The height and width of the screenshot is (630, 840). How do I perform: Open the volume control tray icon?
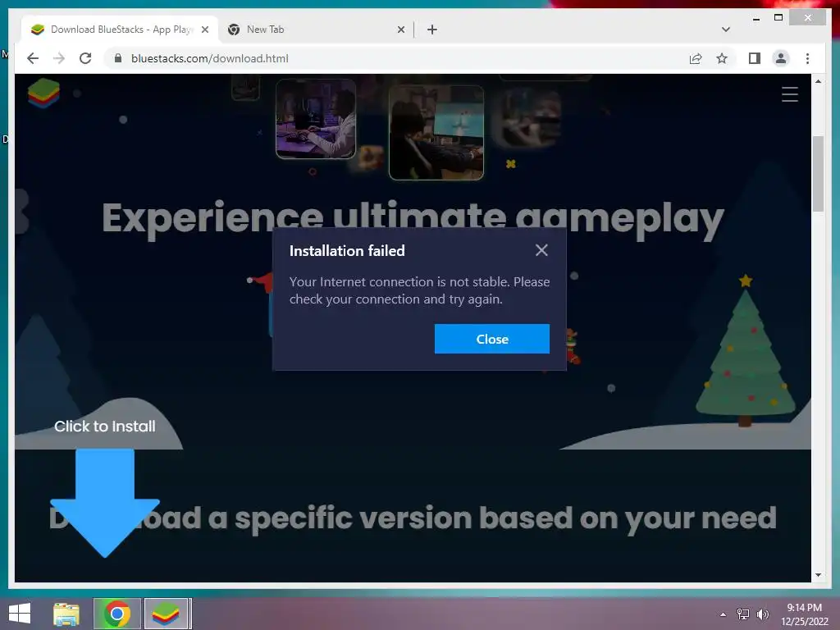tap(762, 614)
